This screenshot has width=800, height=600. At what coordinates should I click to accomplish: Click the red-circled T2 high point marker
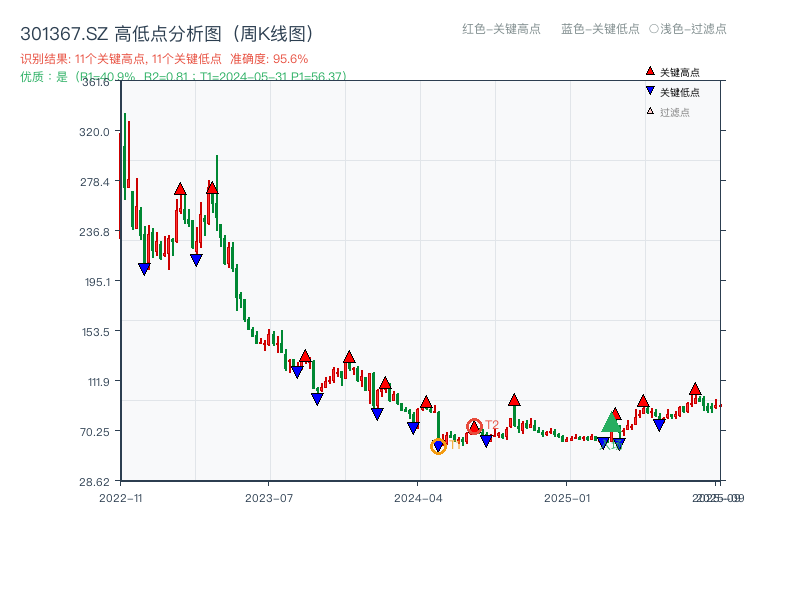[474, 426]
